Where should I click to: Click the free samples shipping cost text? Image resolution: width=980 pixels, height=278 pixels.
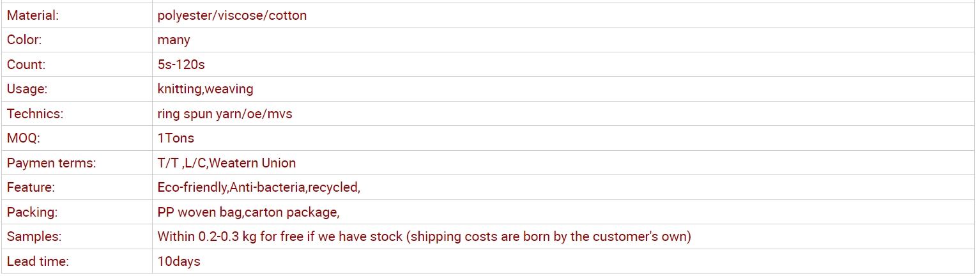point(424,236)
